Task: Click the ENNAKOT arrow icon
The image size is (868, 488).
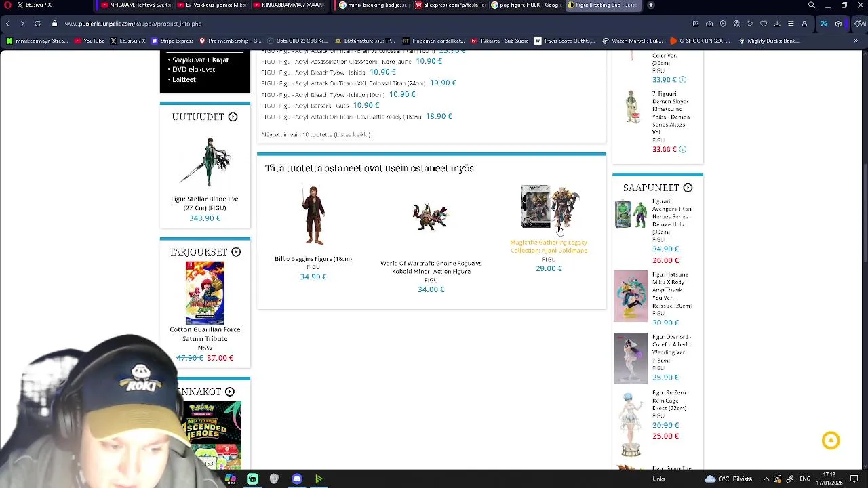Action: click(x=230, y=392)
